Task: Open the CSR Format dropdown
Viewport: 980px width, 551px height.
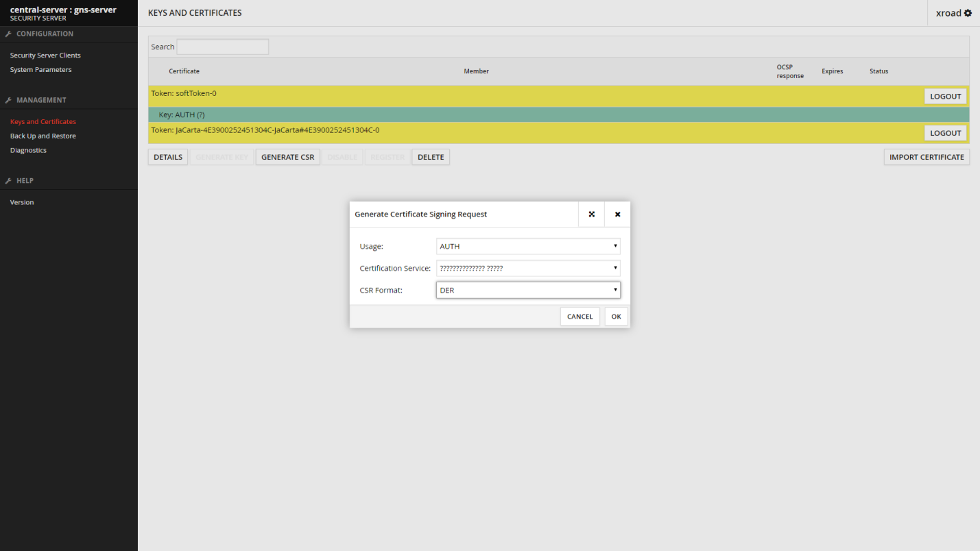Action: [528, 290]
